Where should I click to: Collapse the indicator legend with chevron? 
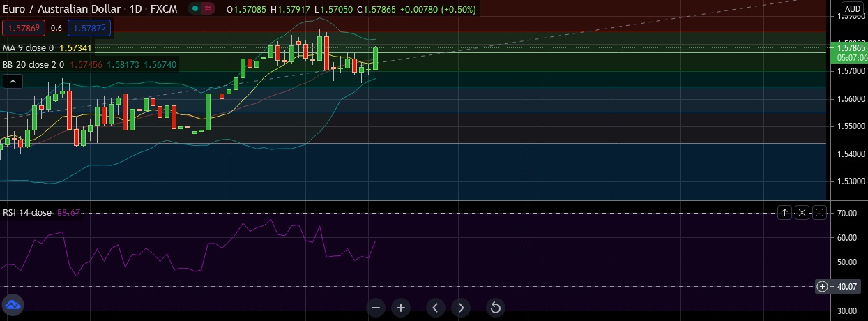(x=12, y=82)
